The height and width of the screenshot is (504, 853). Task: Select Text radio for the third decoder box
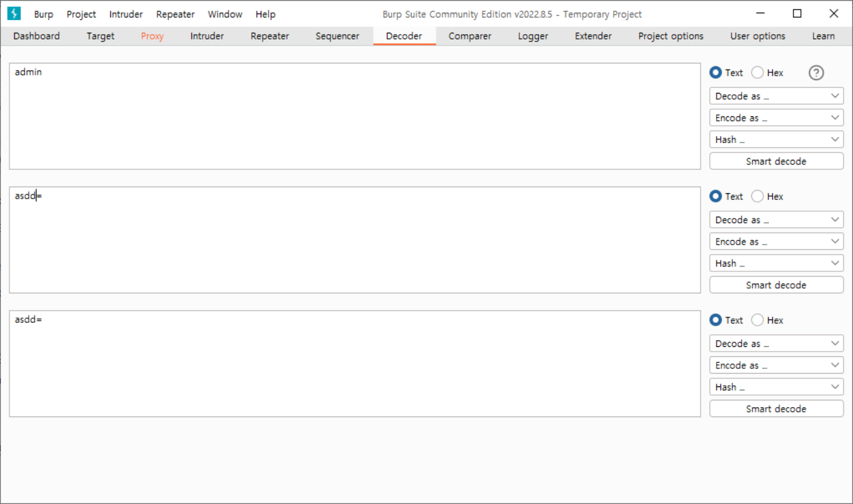tap(726, 320)
